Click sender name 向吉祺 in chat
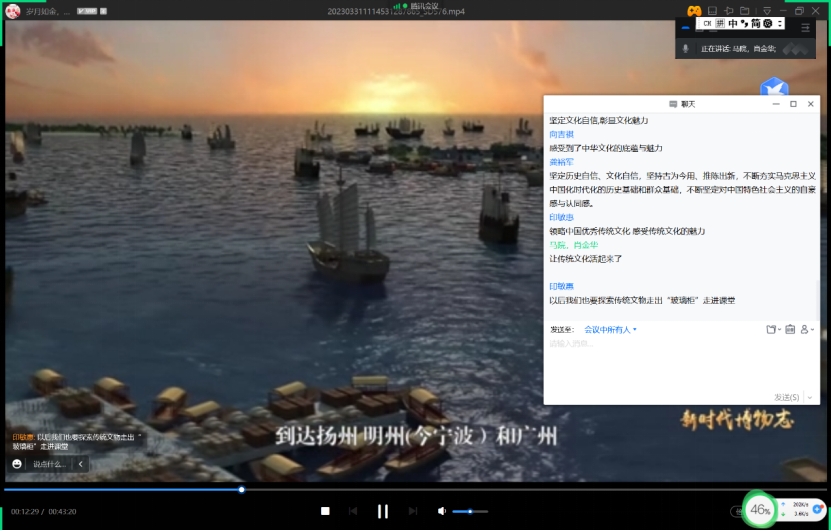The width and height of the screenshot is (831, 531). (x=561, y=135)
